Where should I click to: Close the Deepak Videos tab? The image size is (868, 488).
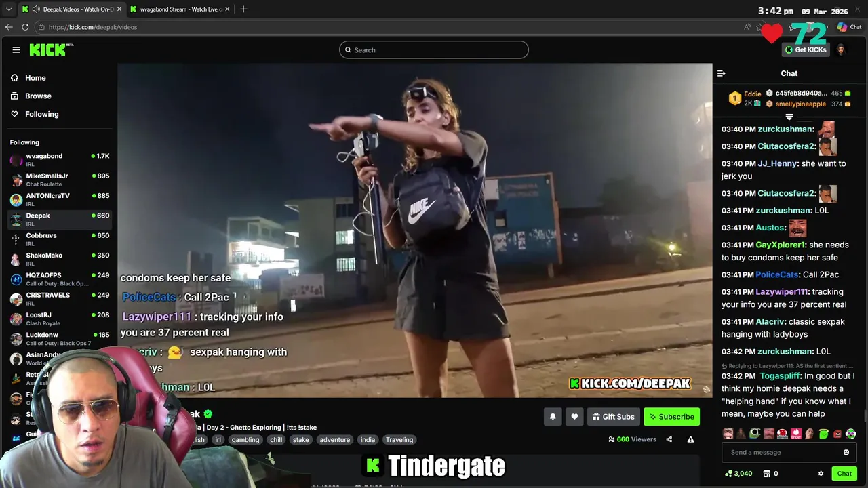pyautogui.click(x=119, y=9)
